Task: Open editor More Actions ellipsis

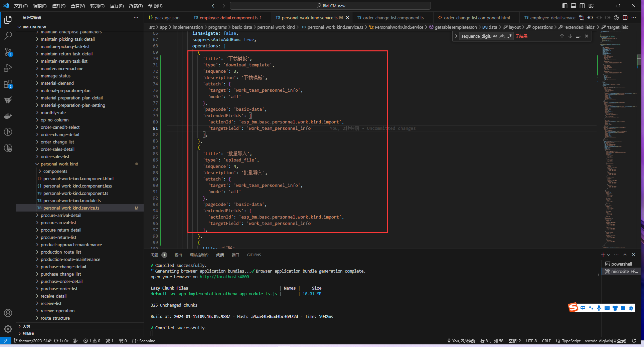Action: (x=634, y=18)
